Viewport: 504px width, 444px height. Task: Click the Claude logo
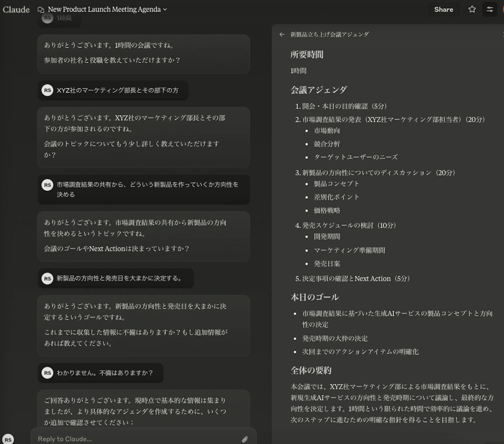(16, 10)
